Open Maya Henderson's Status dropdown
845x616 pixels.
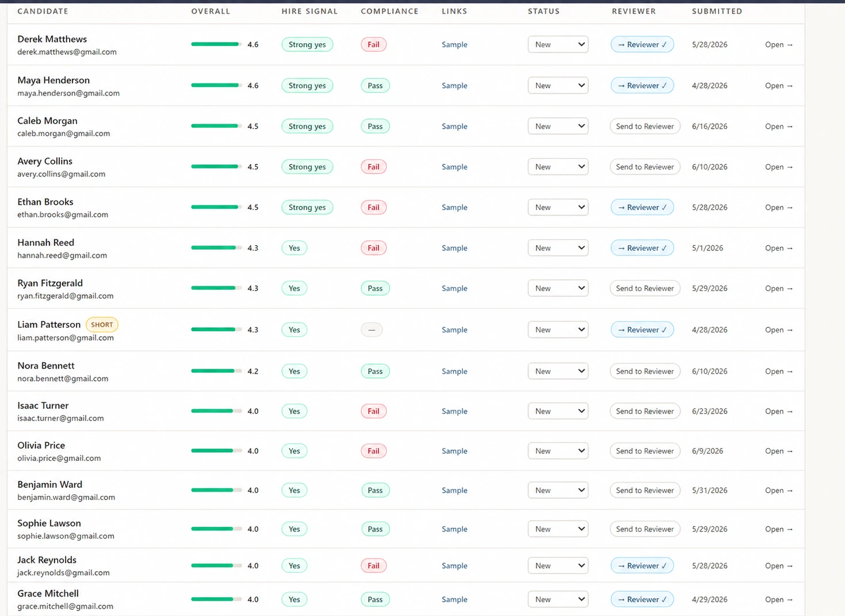(x=558, y=86)
